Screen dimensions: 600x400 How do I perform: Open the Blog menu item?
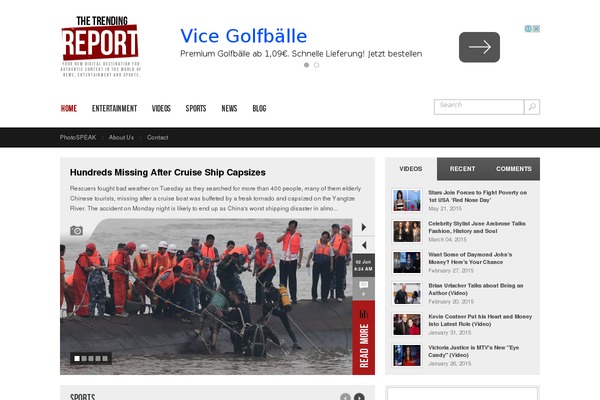pyautogui.click(x=259, y=108)
